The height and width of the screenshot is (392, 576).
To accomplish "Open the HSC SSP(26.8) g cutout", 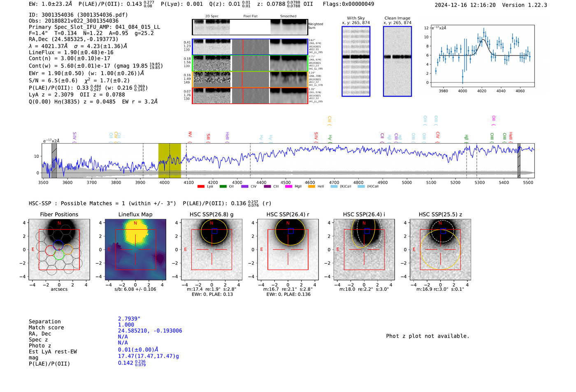I will pyautogui.click(x=211, y=249).
